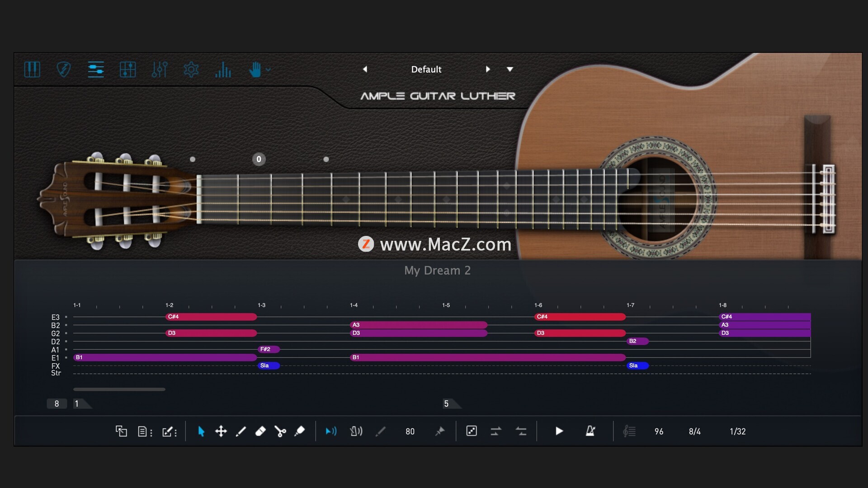Viewport: 868px width, 488px height.
Task: Click the copy/duplicate riff icon
Action: [121, 431]
